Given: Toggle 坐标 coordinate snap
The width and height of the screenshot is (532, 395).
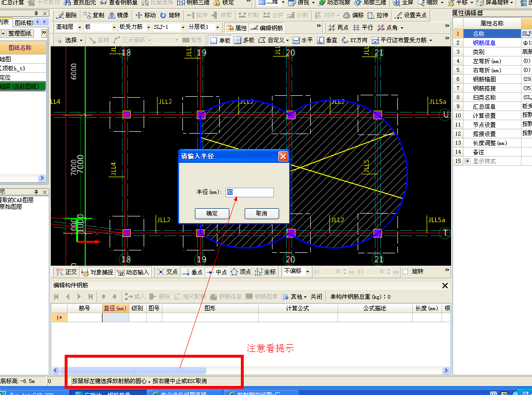Looking at the screenshot, I should click(265, 272).
